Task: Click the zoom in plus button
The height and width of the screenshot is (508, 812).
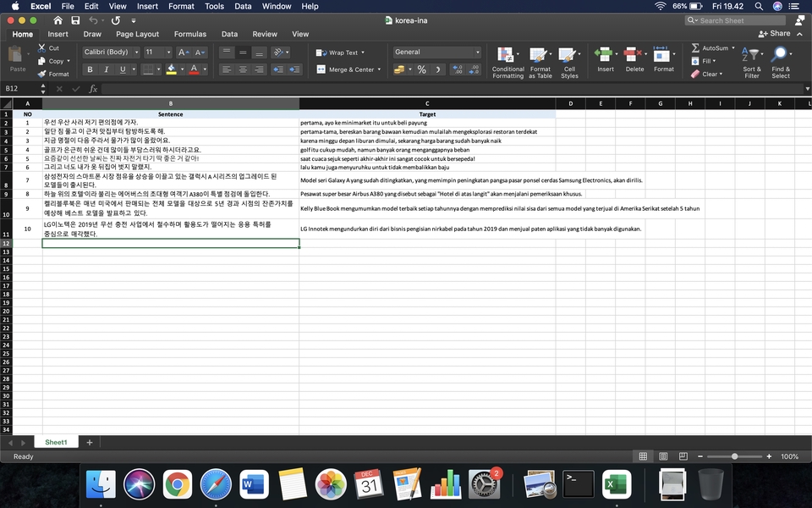Action: (x=769, y=456)
